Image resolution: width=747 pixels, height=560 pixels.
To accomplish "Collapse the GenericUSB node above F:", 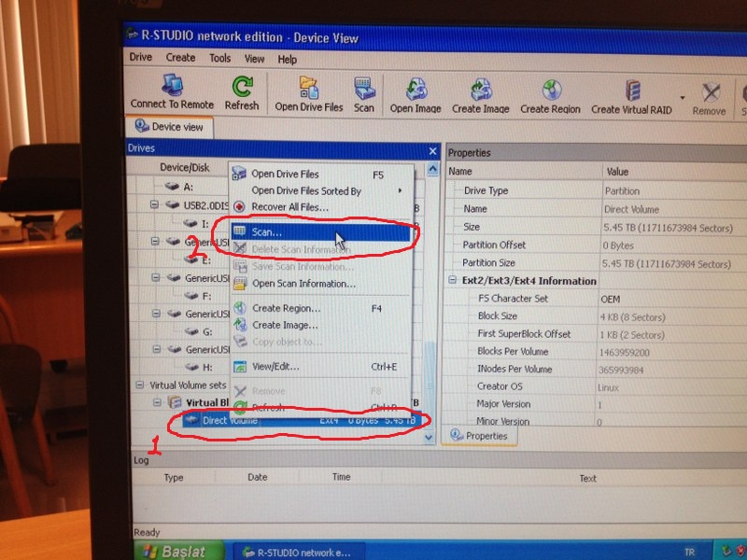I will click(x=155, y=277).
